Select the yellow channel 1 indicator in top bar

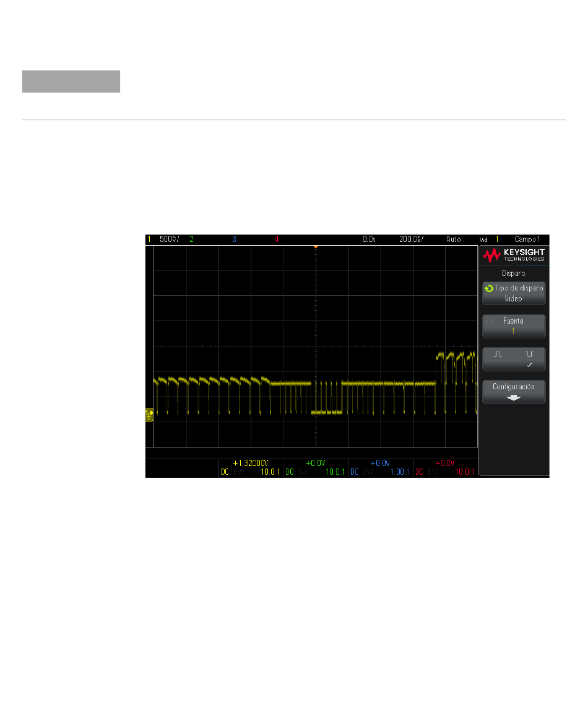point(149,239)
